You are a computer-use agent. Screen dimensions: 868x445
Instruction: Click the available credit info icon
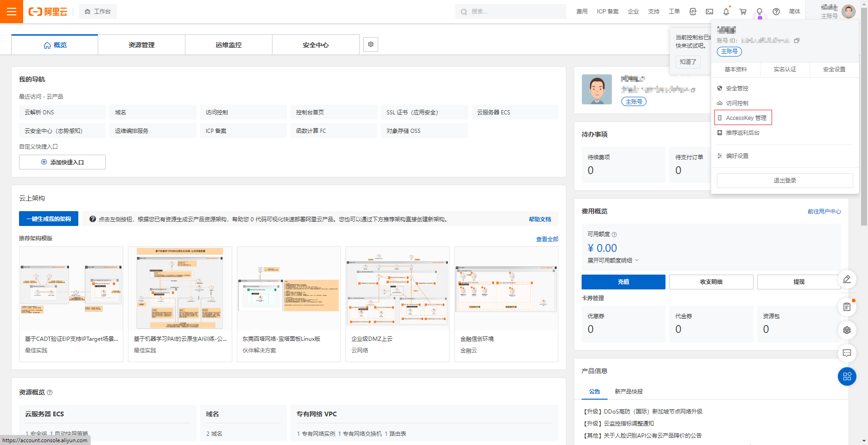[x=614, y=234]
